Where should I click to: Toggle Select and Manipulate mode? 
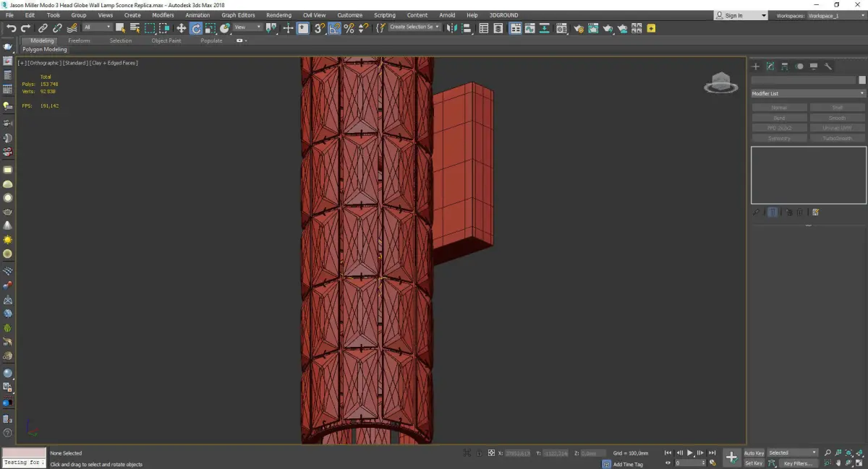(x=288, y=28)
